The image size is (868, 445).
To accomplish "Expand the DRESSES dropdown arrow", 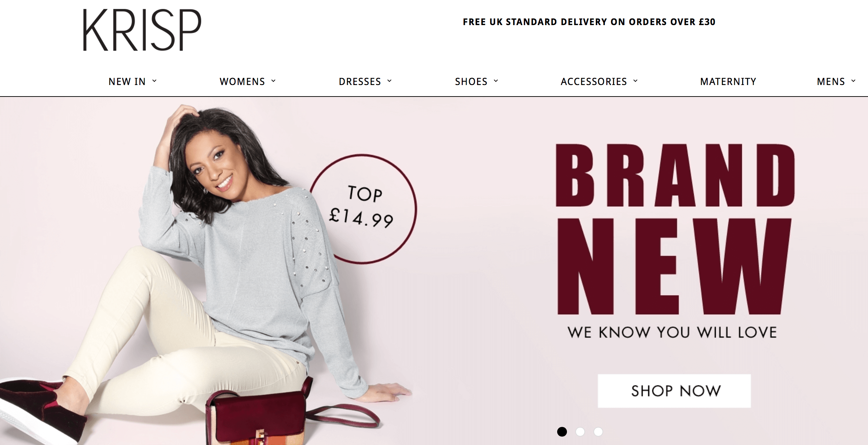I will tap(390, 81).
